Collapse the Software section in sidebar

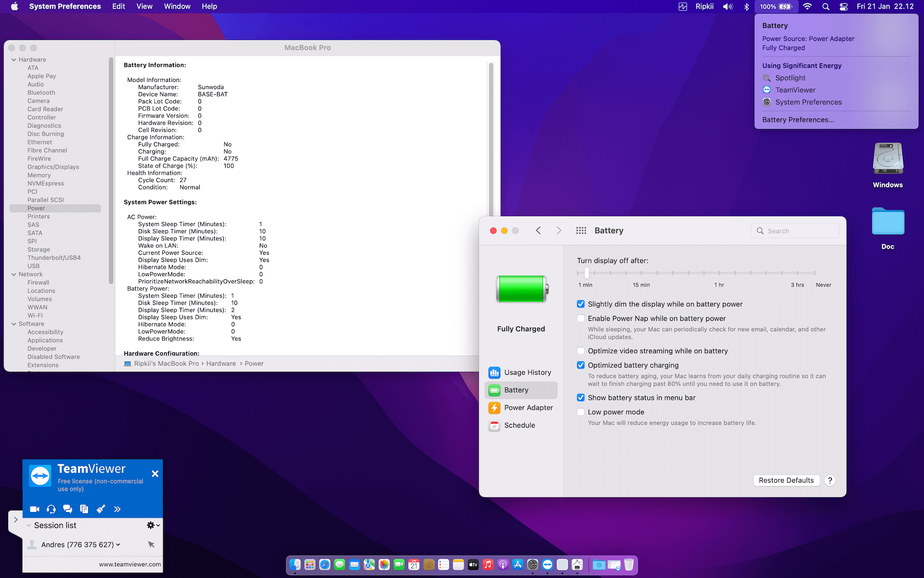coord(14,324)
